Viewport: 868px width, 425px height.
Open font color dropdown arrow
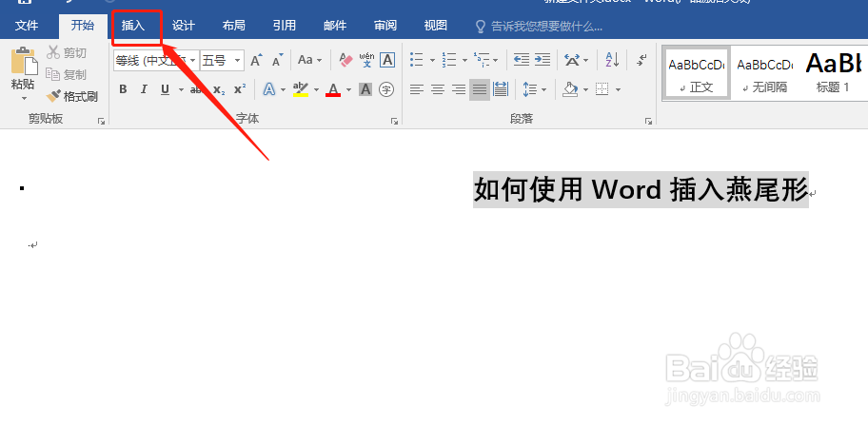coord(348,89)
